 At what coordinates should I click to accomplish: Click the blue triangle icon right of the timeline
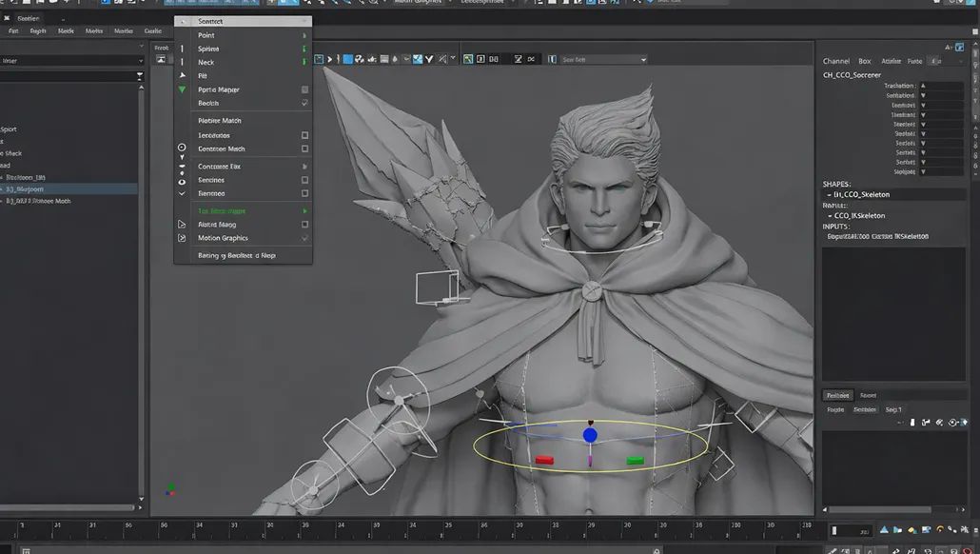pyautogui.click(x=884, y=530)
